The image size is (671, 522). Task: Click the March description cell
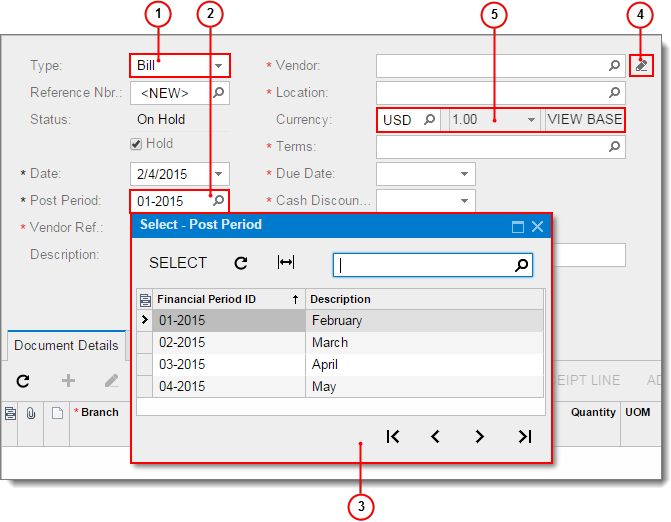click(425, 343)
